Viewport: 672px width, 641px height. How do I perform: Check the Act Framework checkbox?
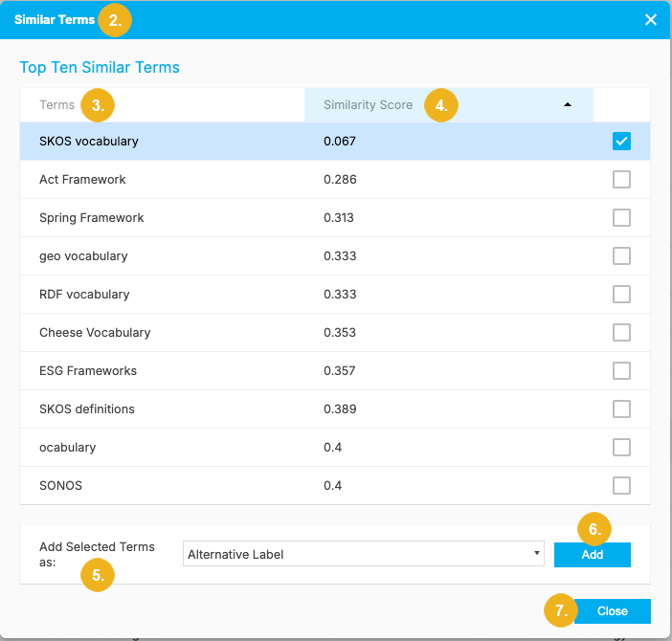[x=621, y=180]
